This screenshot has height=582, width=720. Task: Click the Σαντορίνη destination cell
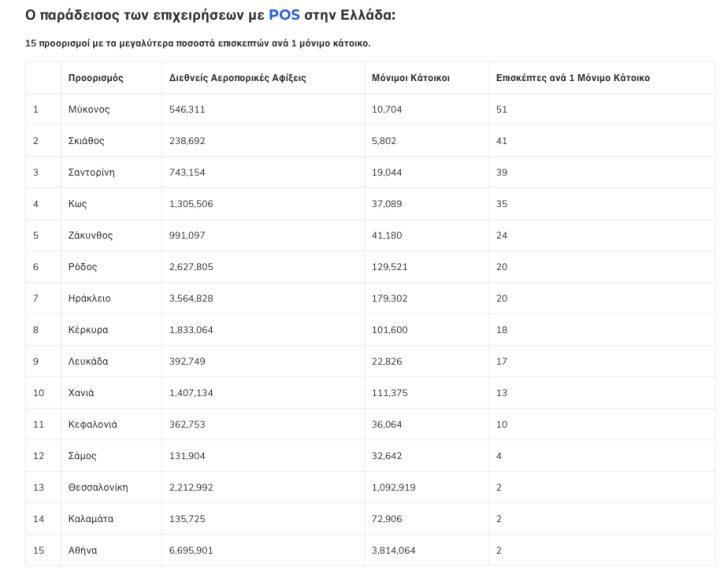[x=91, y=172]
